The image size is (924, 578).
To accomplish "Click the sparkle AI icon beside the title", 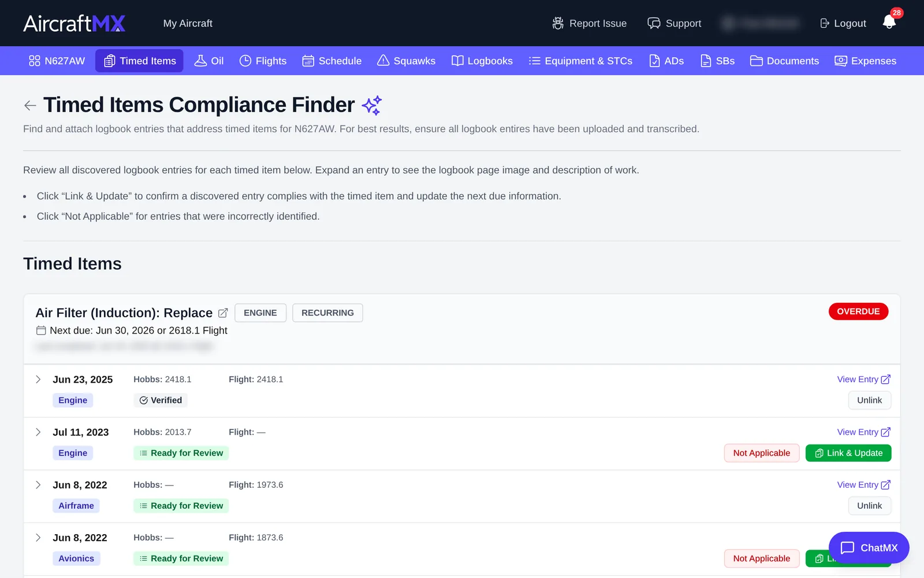I will tap(372, 105).
